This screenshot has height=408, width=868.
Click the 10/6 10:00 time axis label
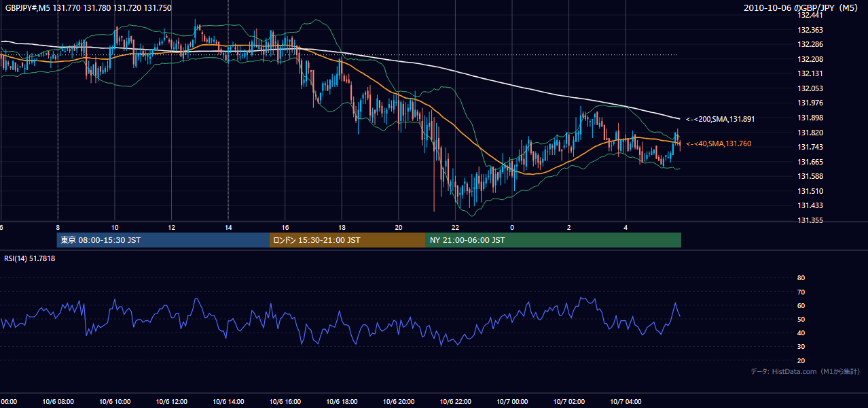tap(115, 402)
